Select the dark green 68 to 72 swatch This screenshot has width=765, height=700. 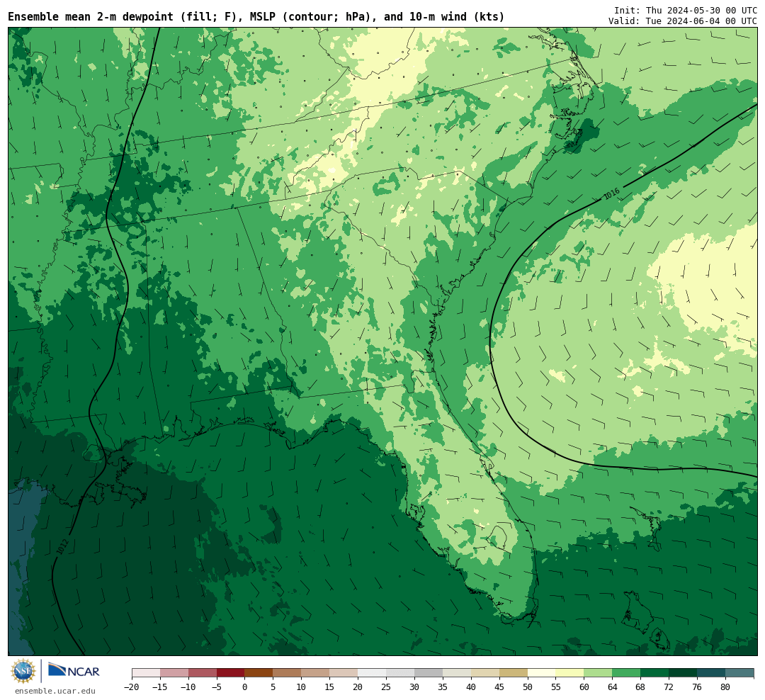(x=654, y=673)
